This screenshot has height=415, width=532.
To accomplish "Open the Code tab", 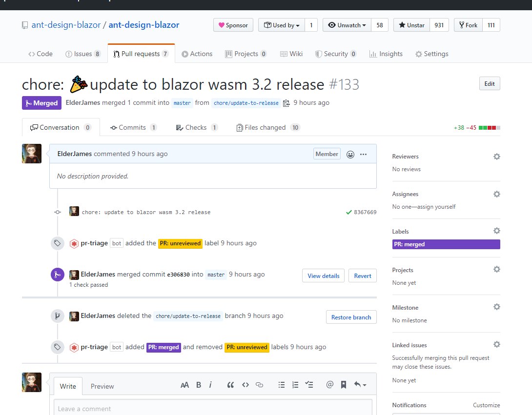I will (x=41, y=54).
